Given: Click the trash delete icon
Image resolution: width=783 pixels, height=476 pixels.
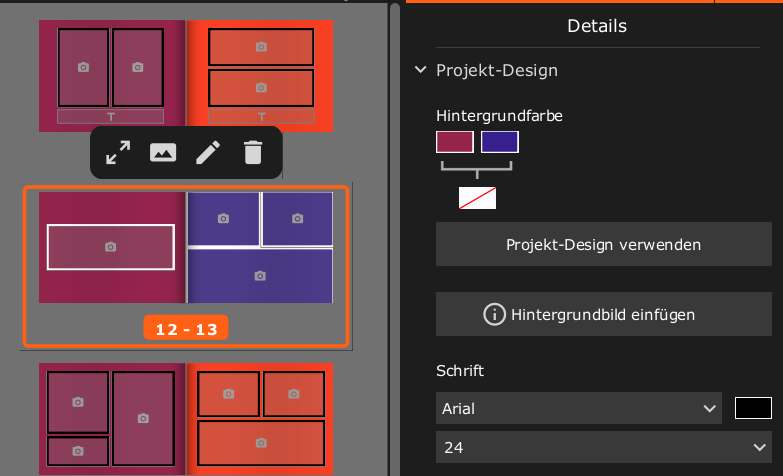Looking at the screenshot, I should pyautogui.click(x=253, y=152).
